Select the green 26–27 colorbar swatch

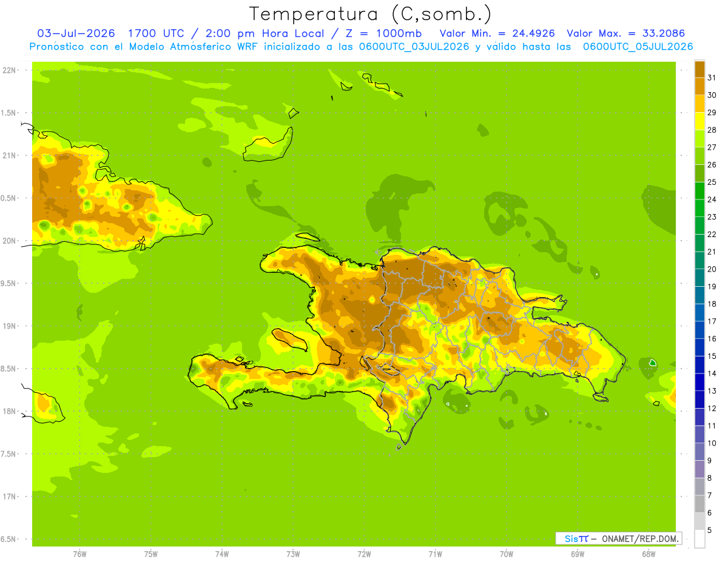point(699,156)
